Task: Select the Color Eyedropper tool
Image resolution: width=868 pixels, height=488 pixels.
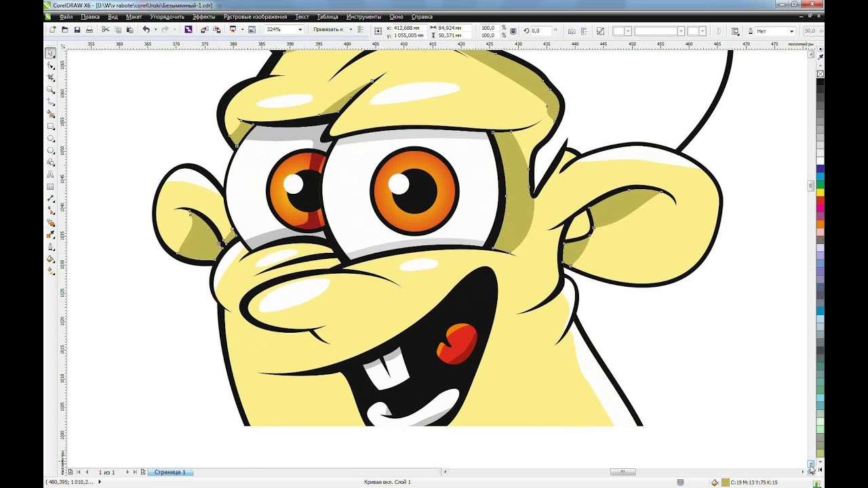Action: coord(51,235)
